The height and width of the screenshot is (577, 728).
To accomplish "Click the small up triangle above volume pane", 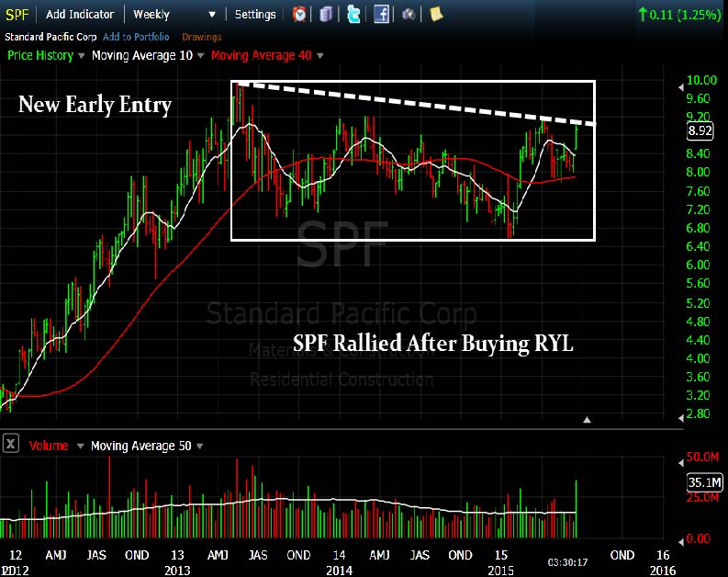I will 587,420.
